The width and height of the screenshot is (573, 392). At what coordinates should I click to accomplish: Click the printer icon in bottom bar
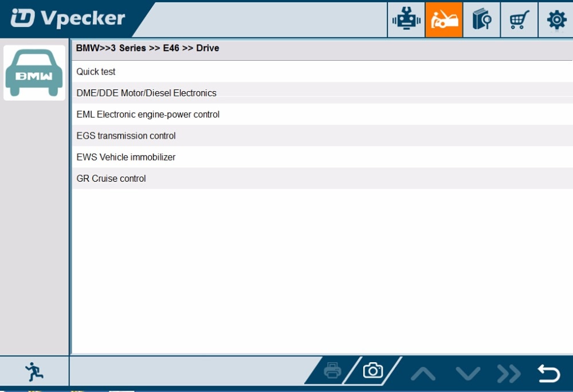(332, 371)
